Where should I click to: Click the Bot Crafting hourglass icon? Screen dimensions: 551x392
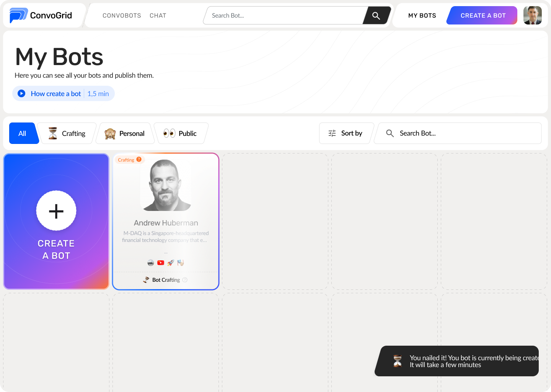pos(146,280)
